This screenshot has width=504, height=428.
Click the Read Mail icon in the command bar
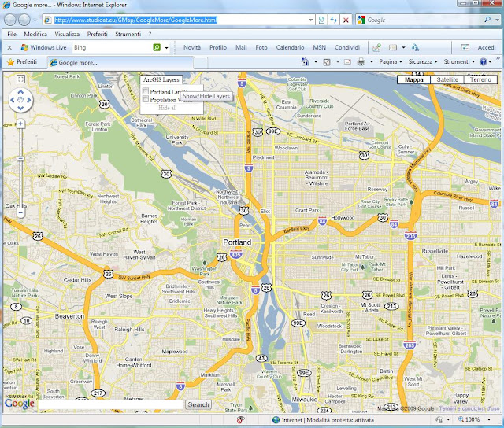347,61
